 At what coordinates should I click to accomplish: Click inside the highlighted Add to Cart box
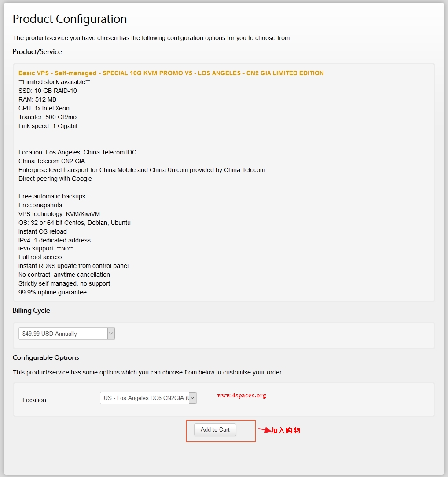pyautogui.click(x=221, y=430)
